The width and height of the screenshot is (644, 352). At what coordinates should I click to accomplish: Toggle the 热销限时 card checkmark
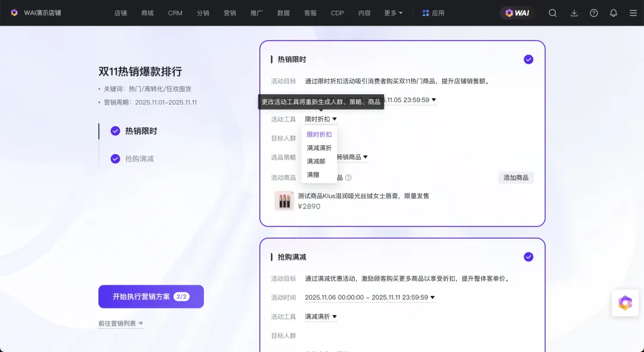(528, 60)
